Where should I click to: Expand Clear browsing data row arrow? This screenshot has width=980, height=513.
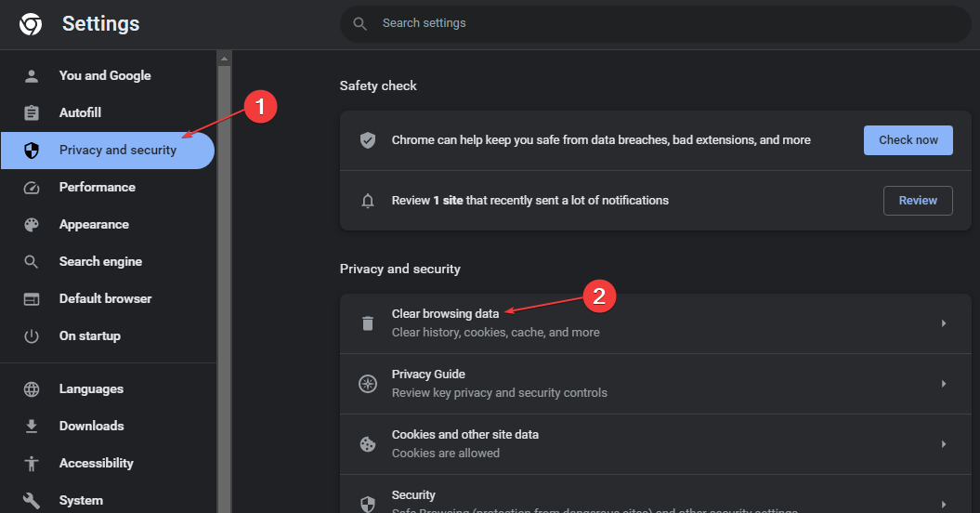point(944,323)
